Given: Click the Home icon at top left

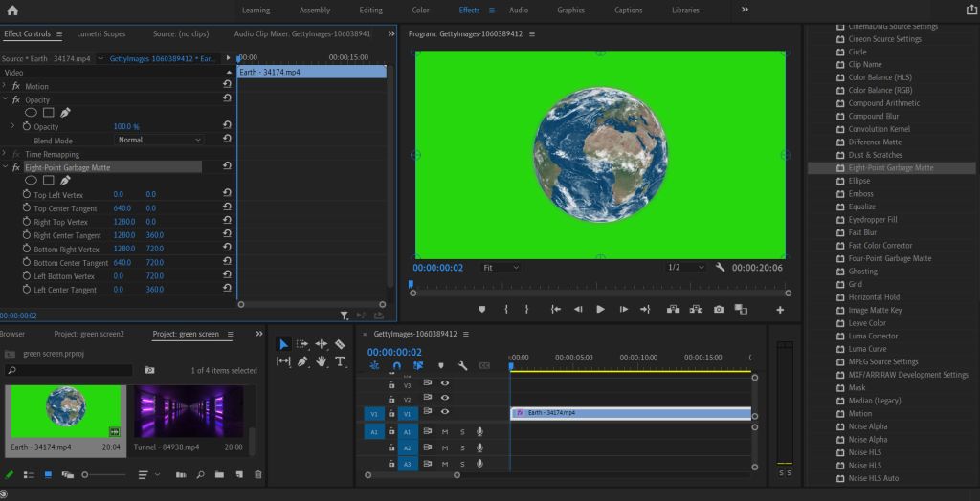Looking at the screenshot, I should click(x=12, y=11).
